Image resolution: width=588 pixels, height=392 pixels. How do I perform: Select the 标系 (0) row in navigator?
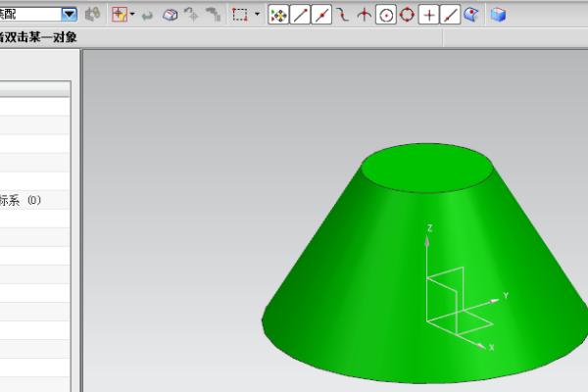pyautogui.click(x=35, y=200)
